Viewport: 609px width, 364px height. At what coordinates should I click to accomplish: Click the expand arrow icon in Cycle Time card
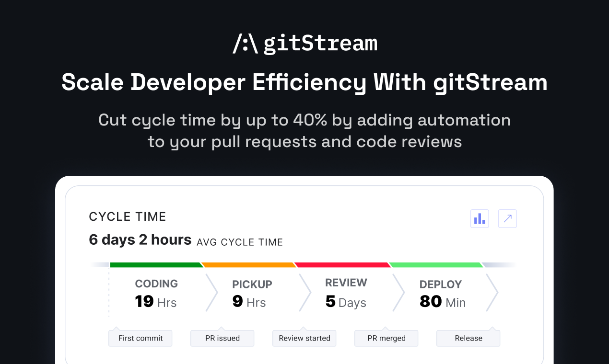click(507, 219)
